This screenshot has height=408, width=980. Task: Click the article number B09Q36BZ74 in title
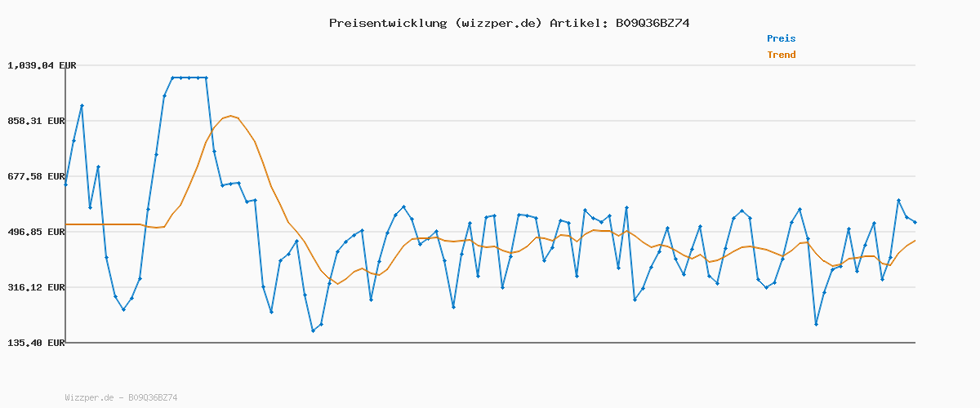click(648, 23)
